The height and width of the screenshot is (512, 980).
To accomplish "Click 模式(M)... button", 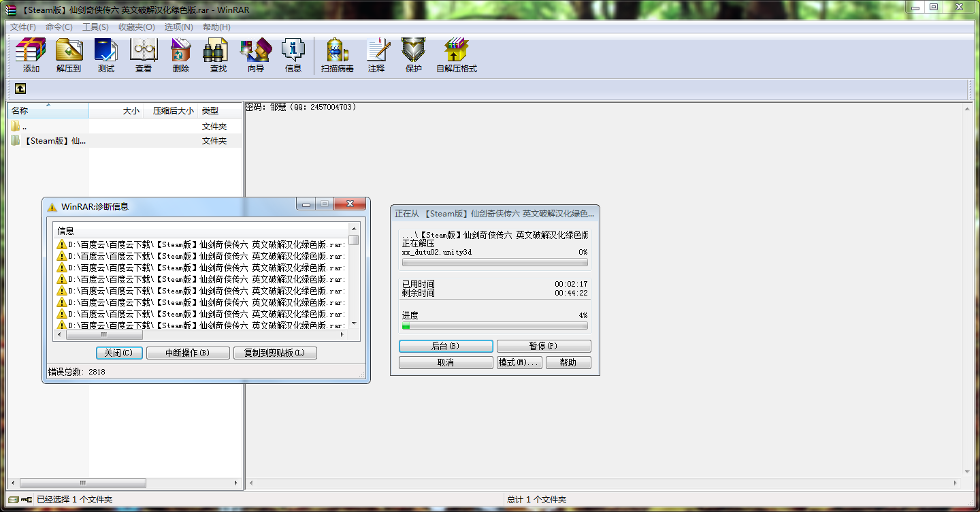I will click(x=519, y=362).
